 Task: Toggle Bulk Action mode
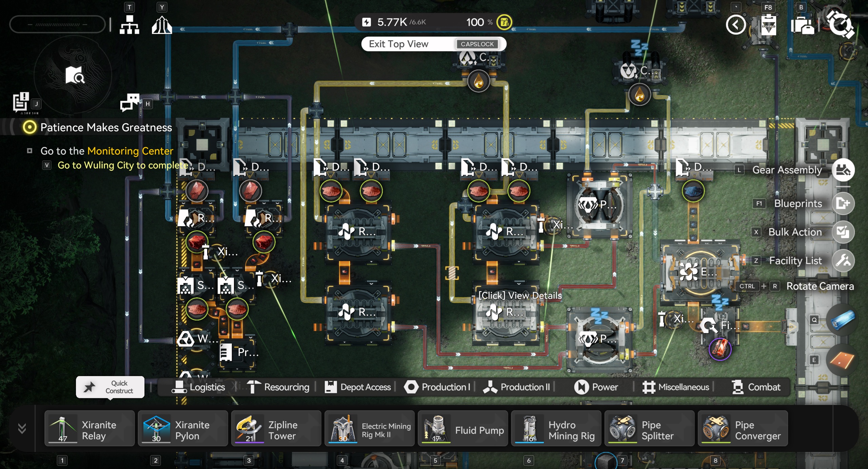tap(843, 232)
